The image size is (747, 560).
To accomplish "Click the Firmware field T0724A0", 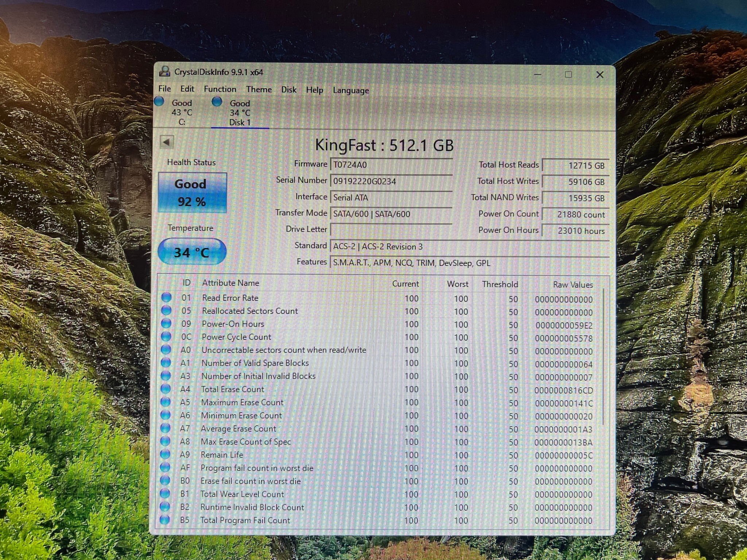I will tap(391, 165).
